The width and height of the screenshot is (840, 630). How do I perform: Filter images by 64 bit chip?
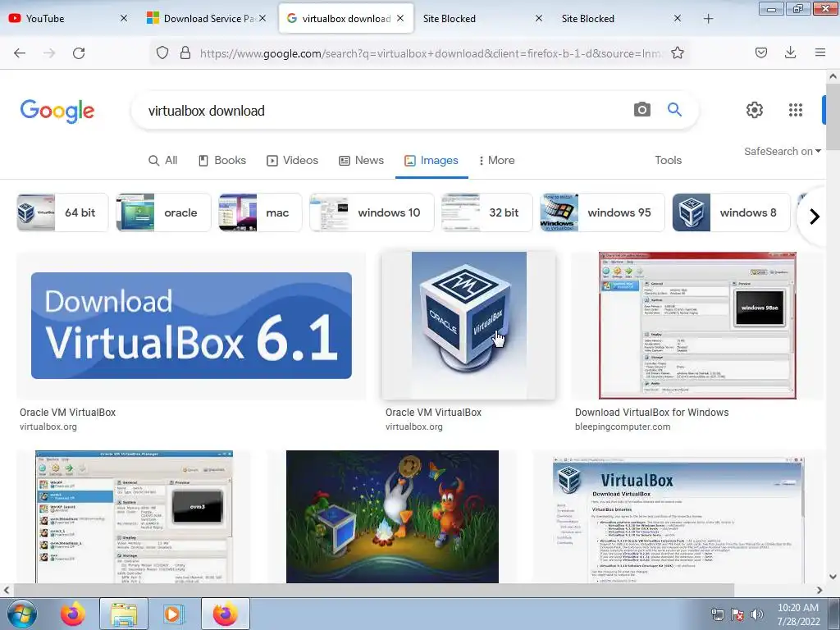coord(62,212)
